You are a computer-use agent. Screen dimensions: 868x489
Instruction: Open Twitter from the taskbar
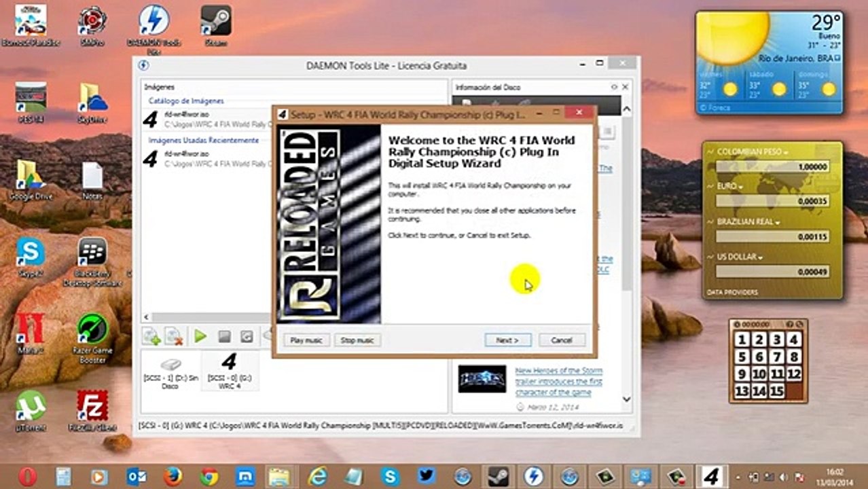coord(426,477)
